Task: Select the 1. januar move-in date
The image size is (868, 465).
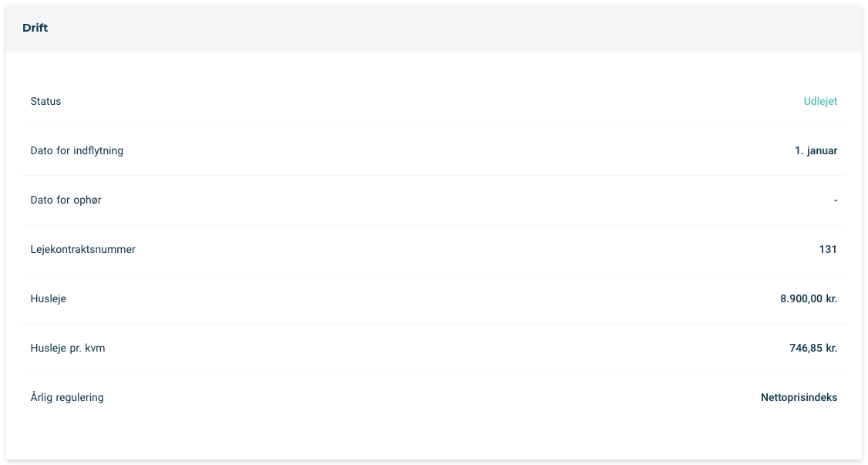Action: pos(816,150)
